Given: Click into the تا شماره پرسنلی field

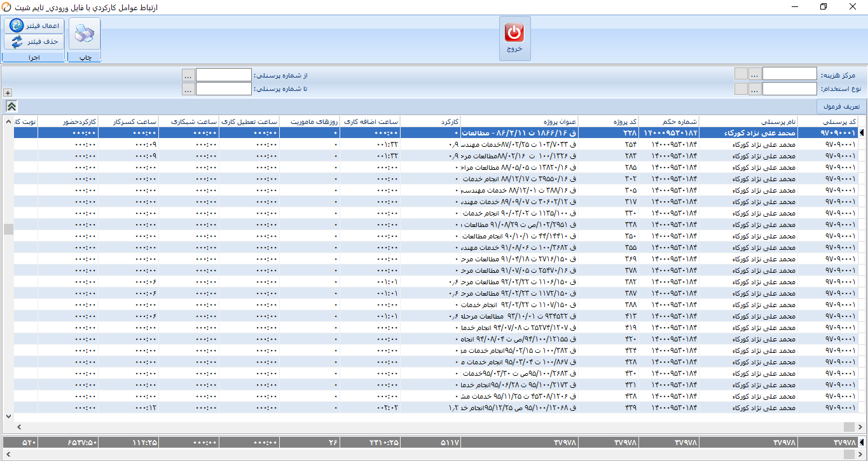Looking at the screenshot, I should coord(223,89).
